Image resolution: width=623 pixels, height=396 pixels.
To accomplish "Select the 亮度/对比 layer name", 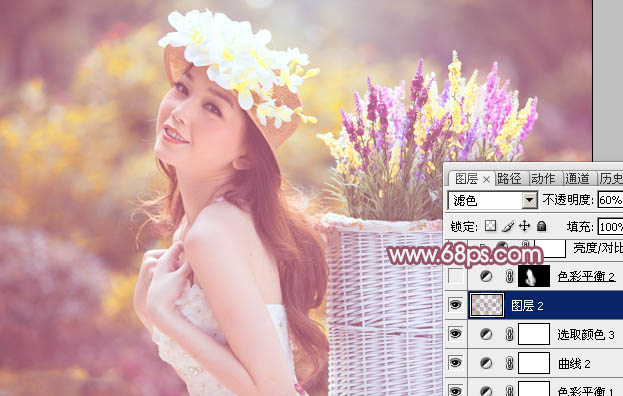I will [598, 248].
